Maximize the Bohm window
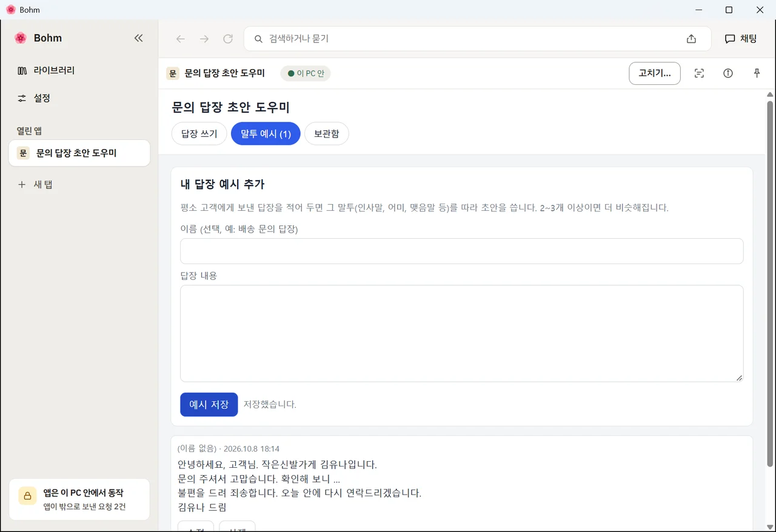Viewport: 776px width, 532px height. tap(729, 10)
